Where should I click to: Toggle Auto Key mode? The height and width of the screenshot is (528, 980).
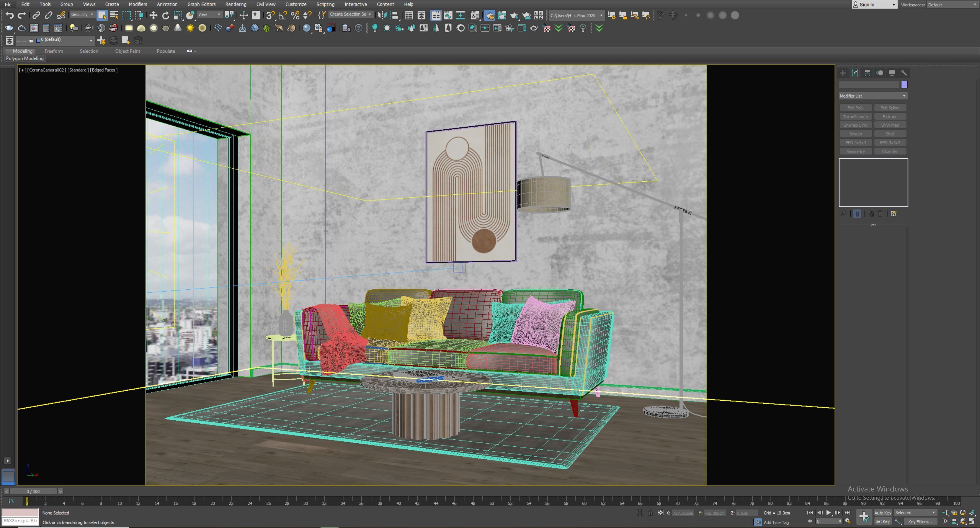click(x=883, y=513)
